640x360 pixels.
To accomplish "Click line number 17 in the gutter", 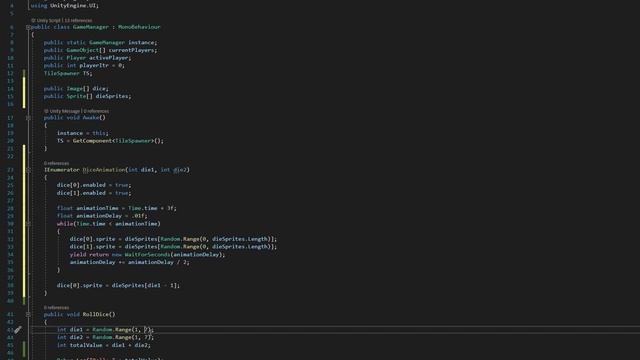I will pyautogui.click(x=11, y=118).
